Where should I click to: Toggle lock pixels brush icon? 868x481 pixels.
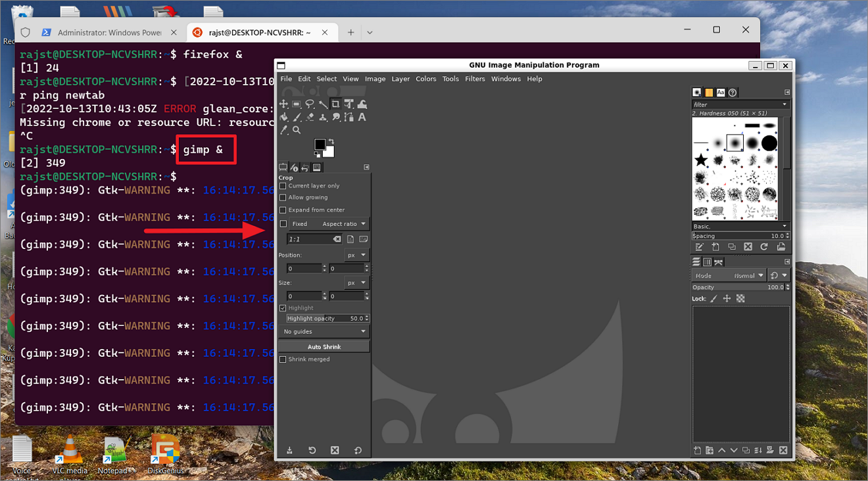tap(713, 298)
